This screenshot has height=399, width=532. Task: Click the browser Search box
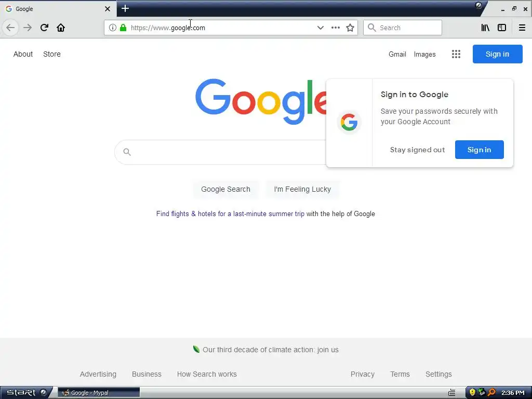coord(403,28)
